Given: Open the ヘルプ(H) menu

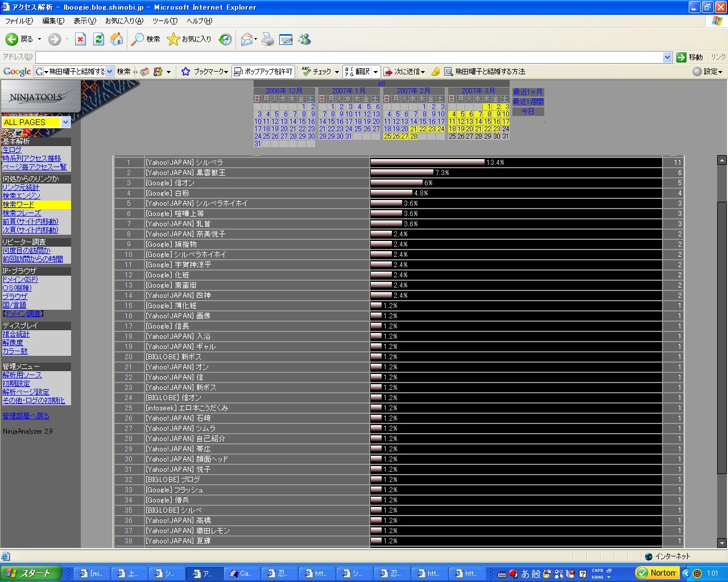Looking at the screenshot, I should tap(200, 21).
